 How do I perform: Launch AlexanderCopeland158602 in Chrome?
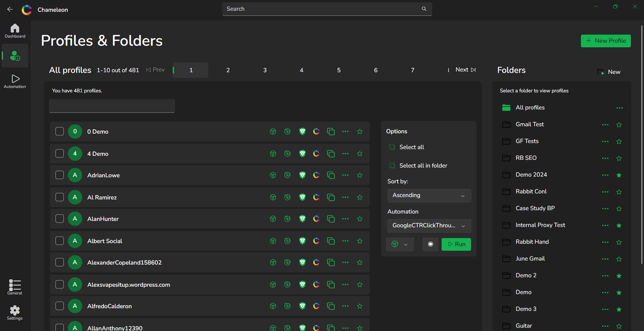[x=273, y=262]
